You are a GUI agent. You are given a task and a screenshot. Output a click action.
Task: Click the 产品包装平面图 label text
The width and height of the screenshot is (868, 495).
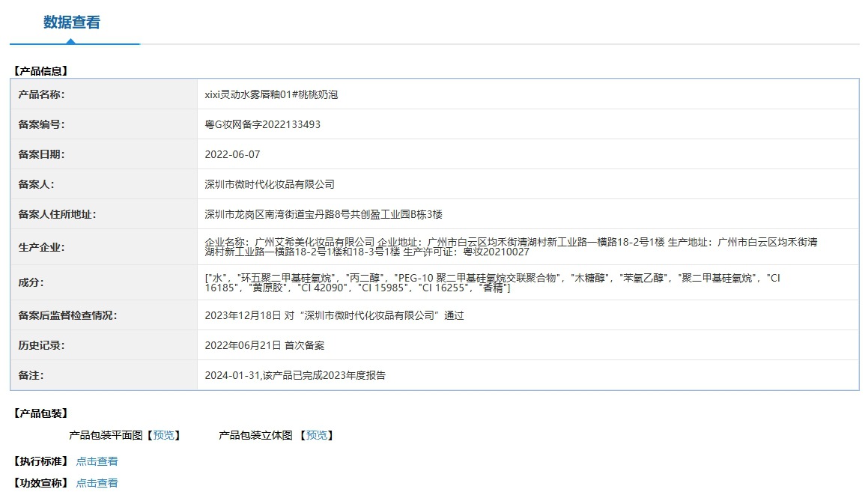click(x=106, y=435)
